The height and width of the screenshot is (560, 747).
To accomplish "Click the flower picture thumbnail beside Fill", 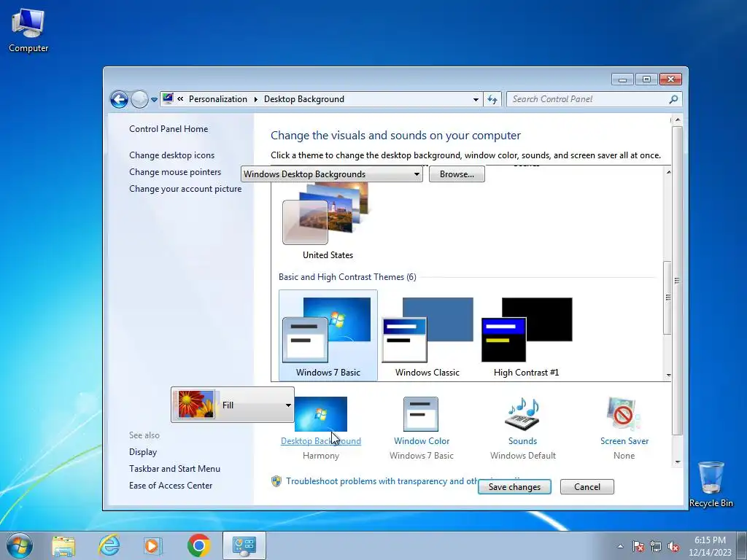I will coord(196,404).
